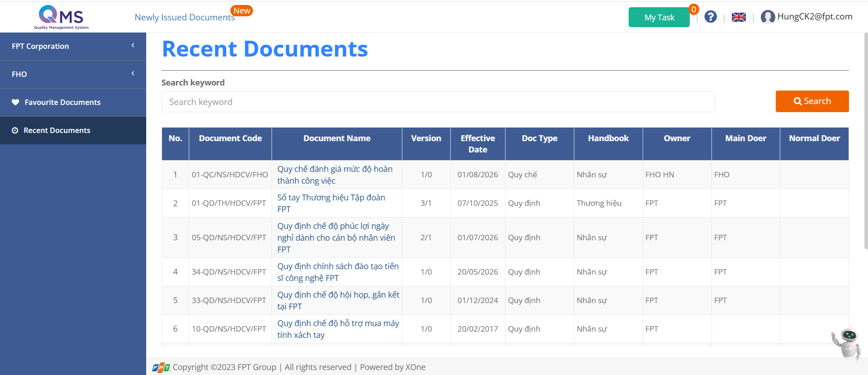Image resolution: width=868 pixels, height=375 pixels.
Task: Open account HungCK2@fpt.com
Action: pyautogui.click(x=815, y=17)
